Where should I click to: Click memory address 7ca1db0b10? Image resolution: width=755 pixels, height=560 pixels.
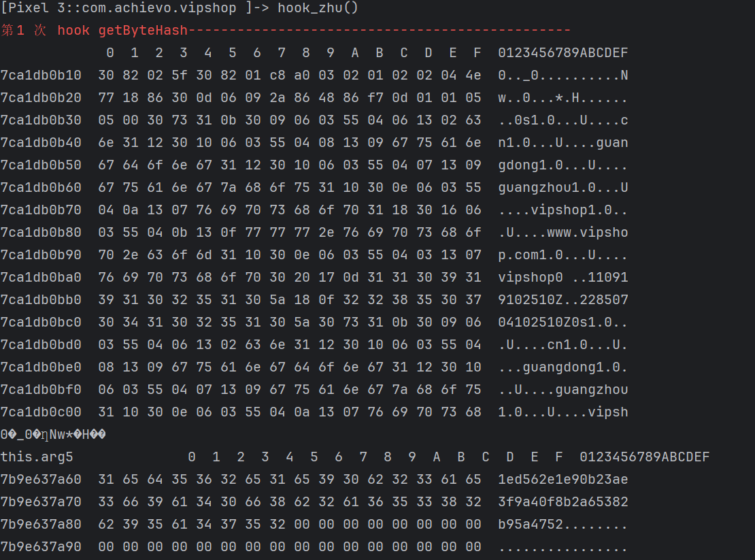click(x=41, y=76)
